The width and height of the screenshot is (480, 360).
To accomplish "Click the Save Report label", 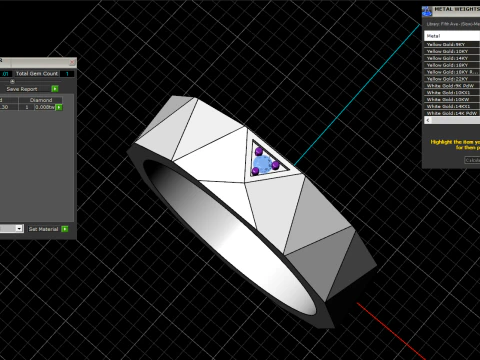I will tap(22, 89).
